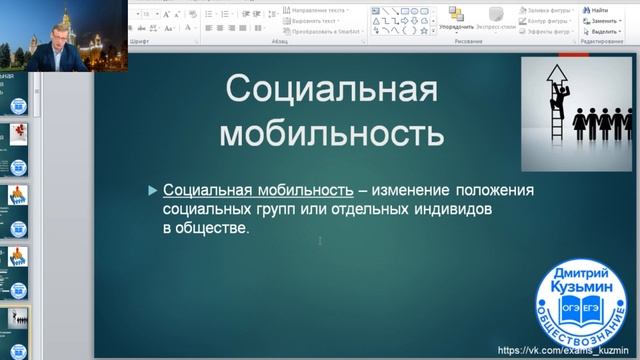Screen dimensions: 640x360
Task: Open Рисование drawing dialog launcher
Action: (x=575, y=42)
